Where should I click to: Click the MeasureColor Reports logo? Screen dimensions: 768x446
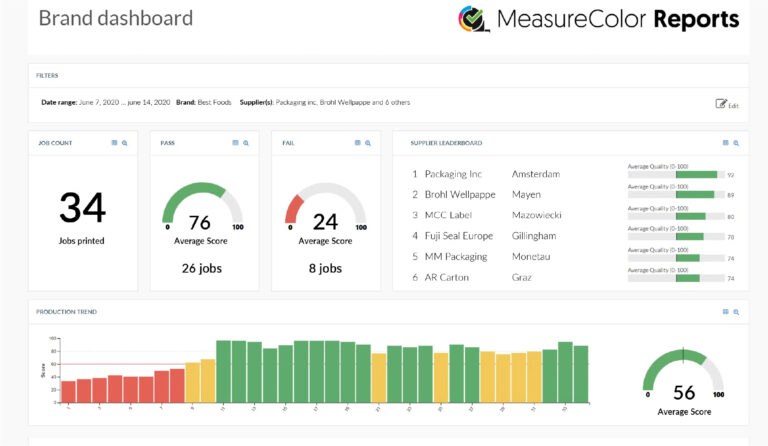[598, 19]
